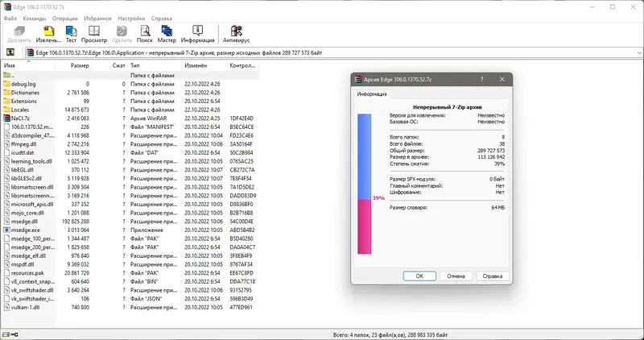Screen dimensions: 644x340
Task: Expand the address bar path dropdown
Action: pos(639,52)
